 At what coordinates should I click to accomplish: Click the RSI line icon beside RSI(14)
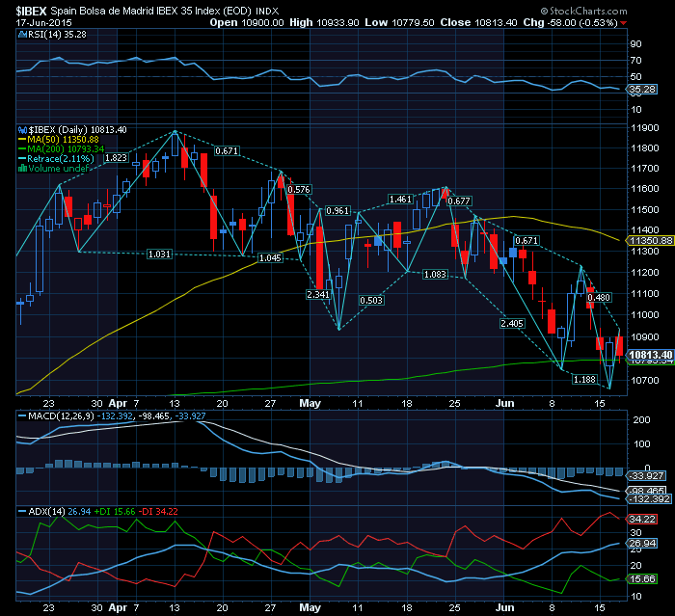(22, 35)
